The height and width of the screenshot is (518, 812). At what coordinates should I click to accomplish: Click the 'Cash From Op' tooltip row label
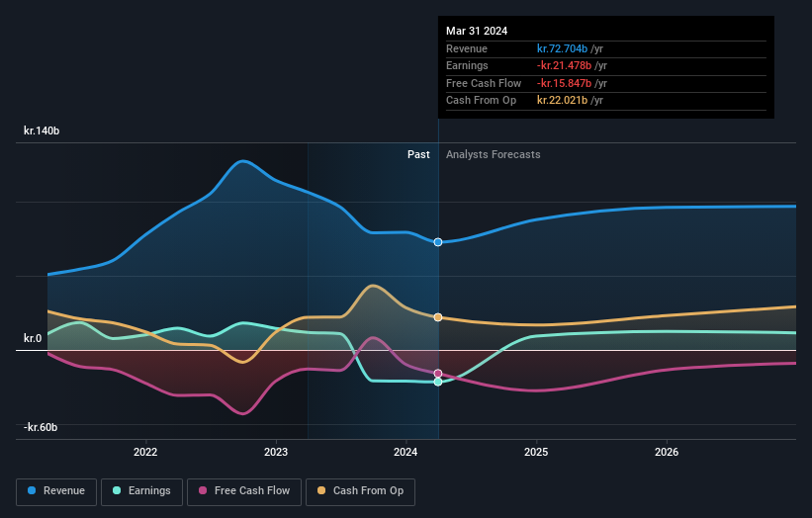coord(481,101)
